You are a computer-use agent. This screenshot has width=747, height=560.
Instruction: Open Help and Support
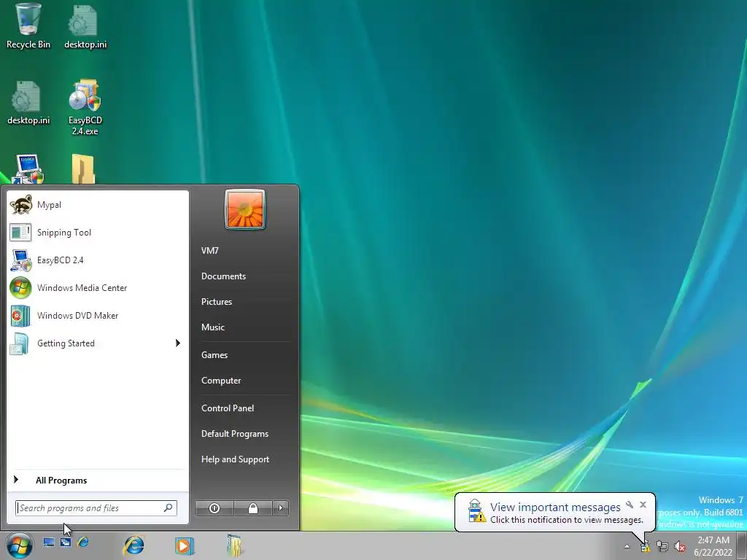(x=236, y=459)
